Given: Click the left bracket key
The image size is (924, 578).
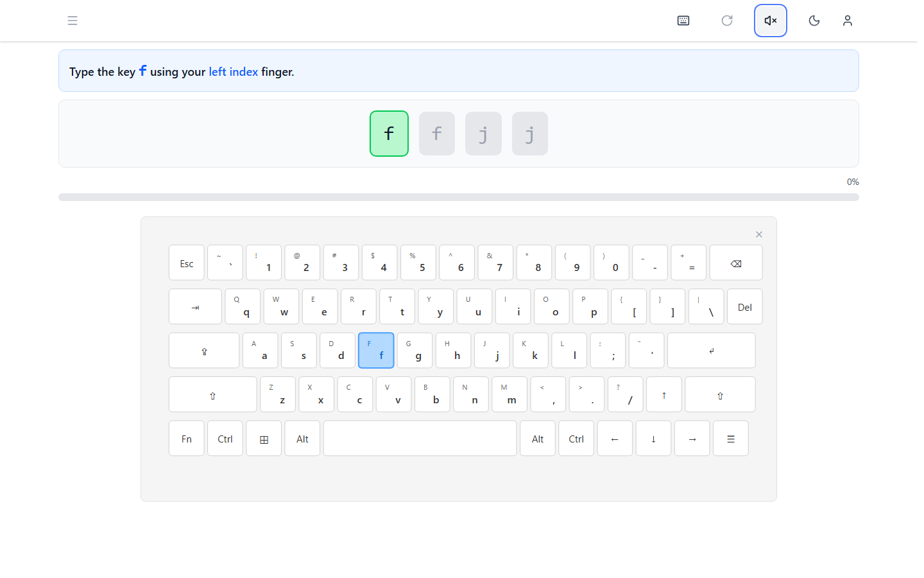Looking at the screenshot, I should 629,307.
